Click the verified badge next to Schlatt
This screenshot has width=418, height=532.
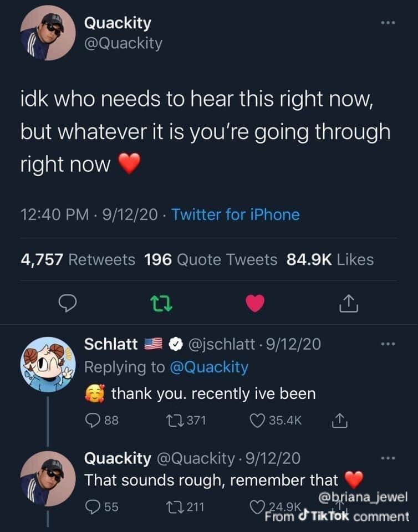(176, 344)
